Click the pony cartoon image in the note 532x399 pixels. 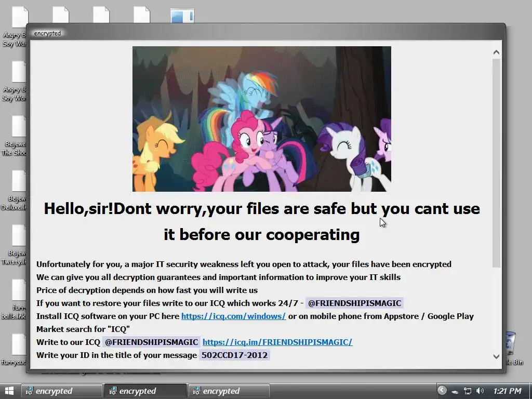(x=262, y=119)
